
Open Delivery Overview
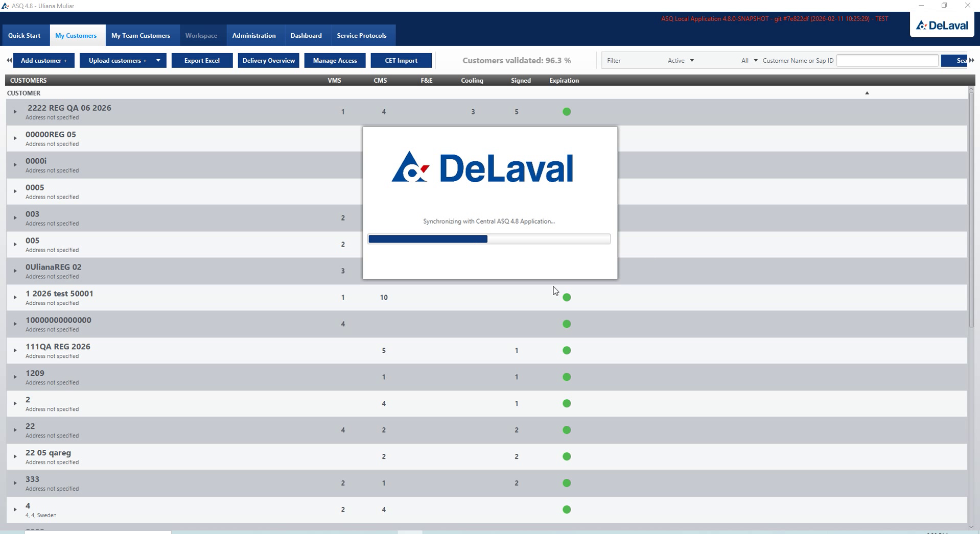pyautogui.click(x=268, y=61)
